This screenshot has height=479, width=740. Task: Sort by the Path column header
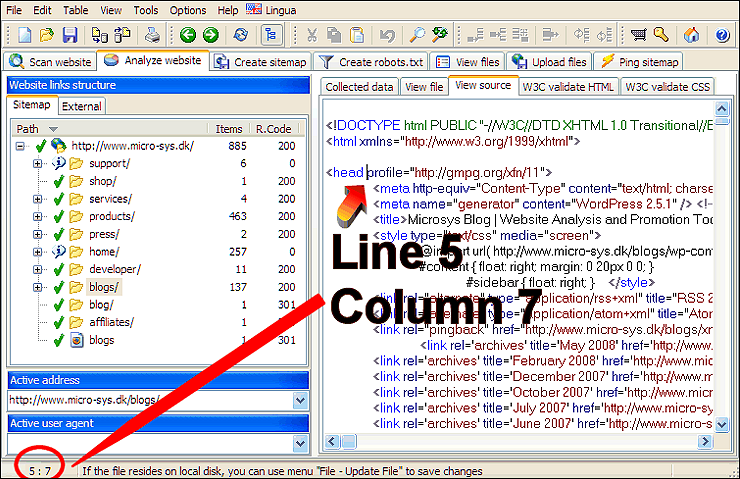(x=109, y=129)
